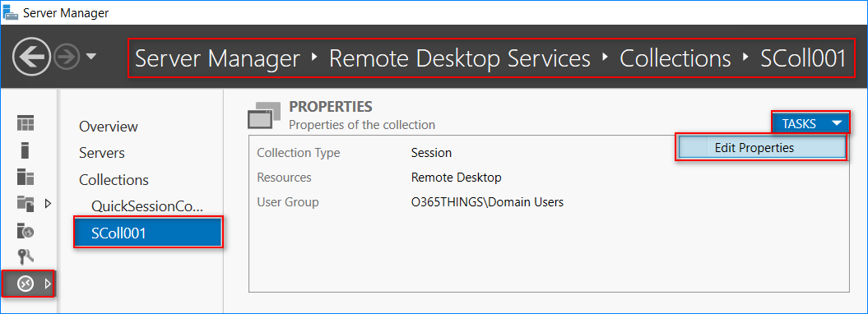Click the O365THINGS\Domain Users value

point(487,202)
